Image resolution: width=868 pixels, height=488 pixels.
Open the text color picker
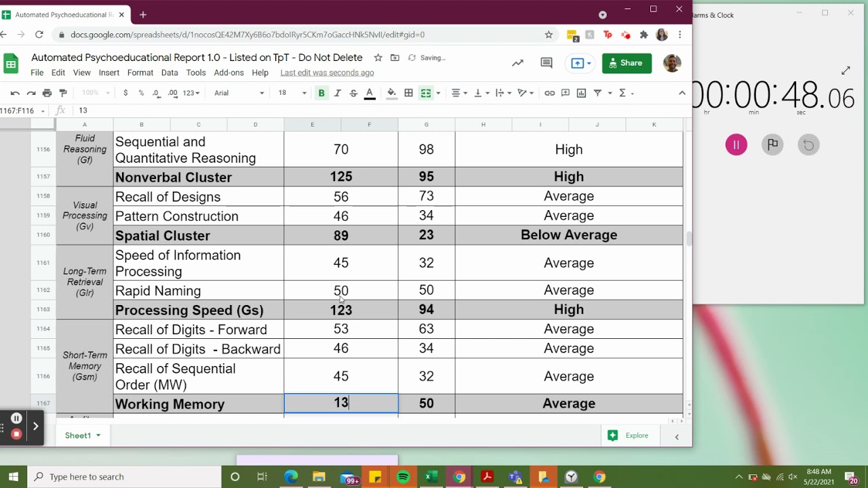click(370, 93)
